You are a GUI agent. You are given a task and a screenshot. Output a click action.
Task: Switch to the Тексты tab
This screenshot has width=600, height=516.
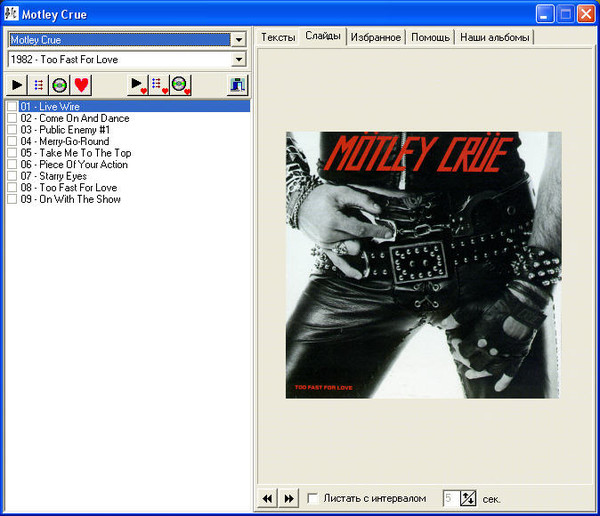click(278, 38)
